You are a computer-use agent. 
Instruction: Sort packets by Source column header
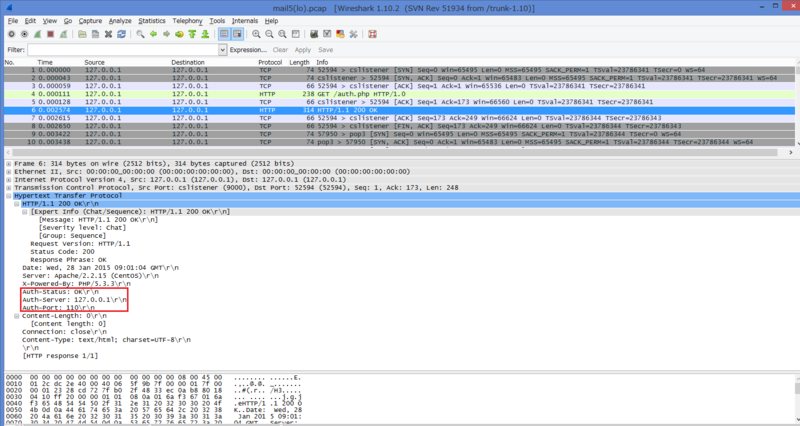[94, 62]
